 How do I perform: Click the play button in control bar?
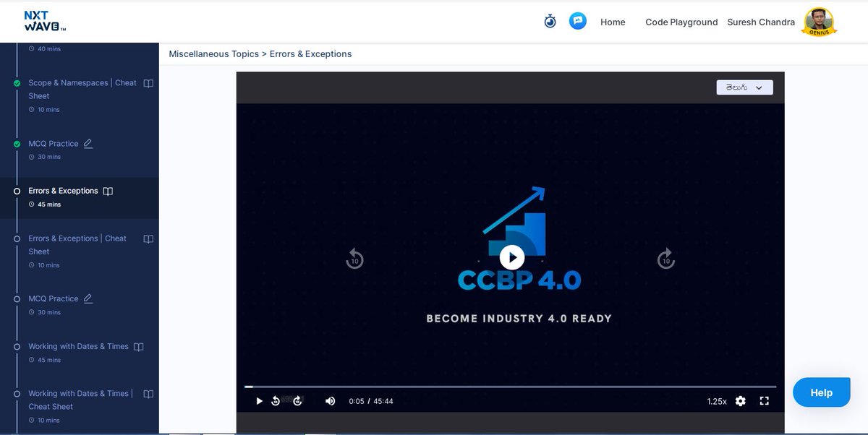tap(260, 401)
